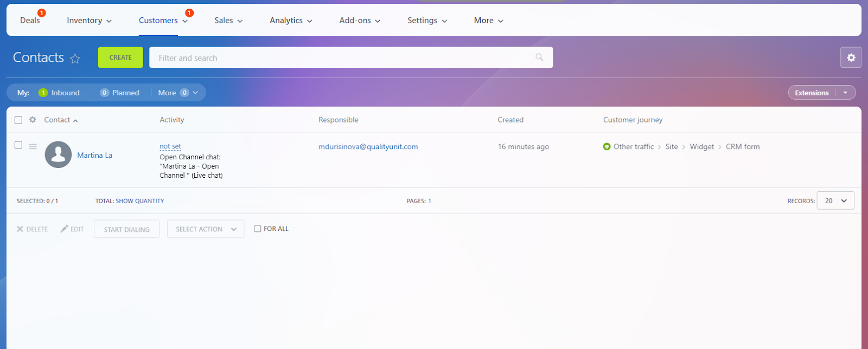Click the Filter and search field
Image resolution: width=868 pixels, height=349 pixels.
tap(342, 57)
